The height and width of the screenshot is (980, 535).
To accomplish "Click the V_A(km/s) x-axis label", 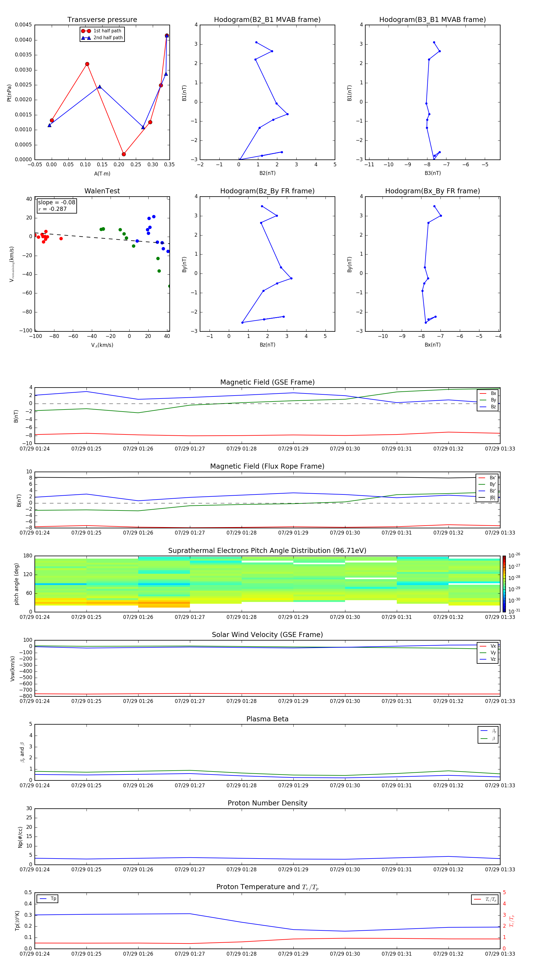I will [102, 345].
